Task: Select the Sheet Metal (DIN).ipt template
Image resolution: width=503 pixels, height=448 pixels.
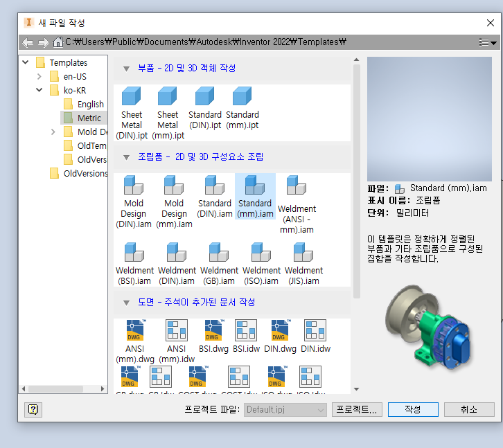Action: coord(132,113)
